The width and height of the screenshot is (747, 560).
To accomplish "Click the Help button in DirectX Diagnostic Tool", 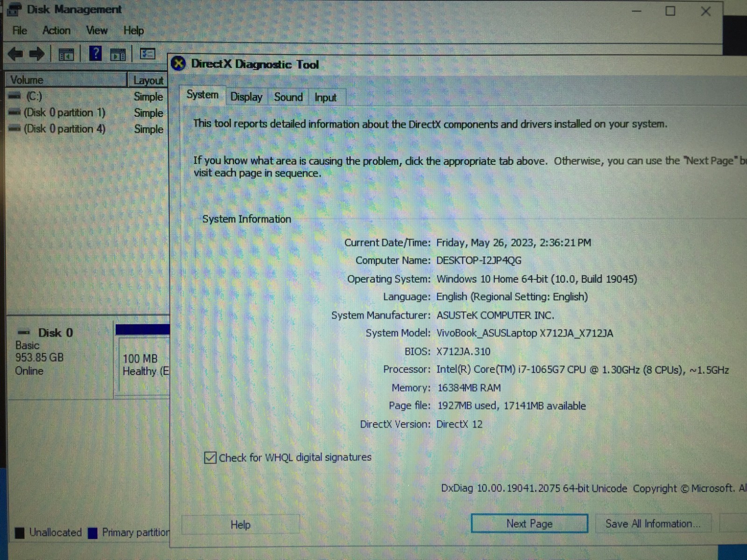I will pyautogui.click(x=240, y=525).
